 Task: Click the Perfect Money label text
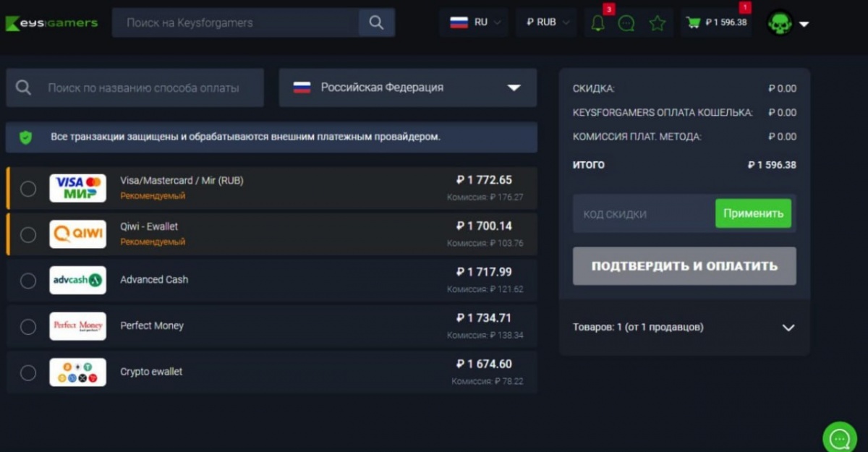pyautogui.click(x=152, y=326)
